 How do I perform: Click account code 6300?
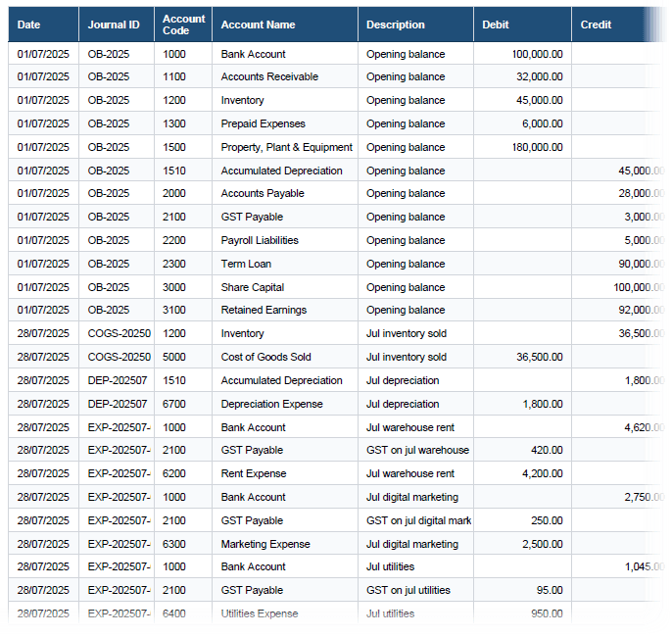click(x=174, y=545)
